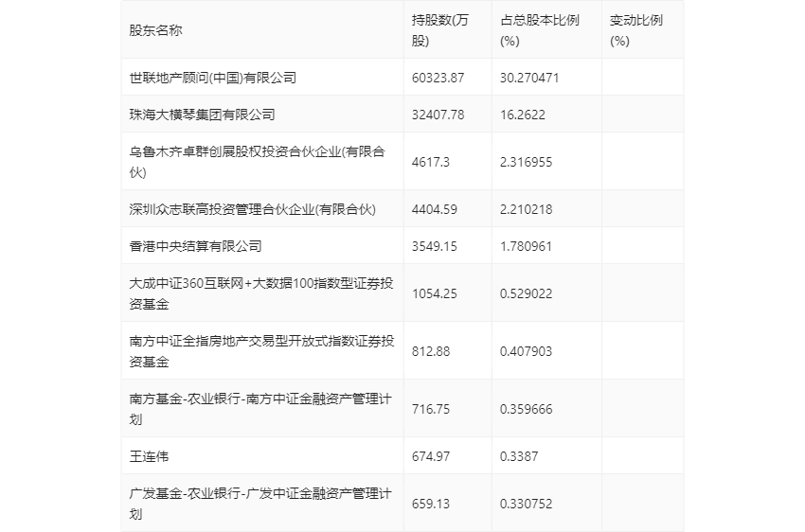Click the shares value 716.75
The height and width of the screenshot is (532, 805).
(431, 409)
